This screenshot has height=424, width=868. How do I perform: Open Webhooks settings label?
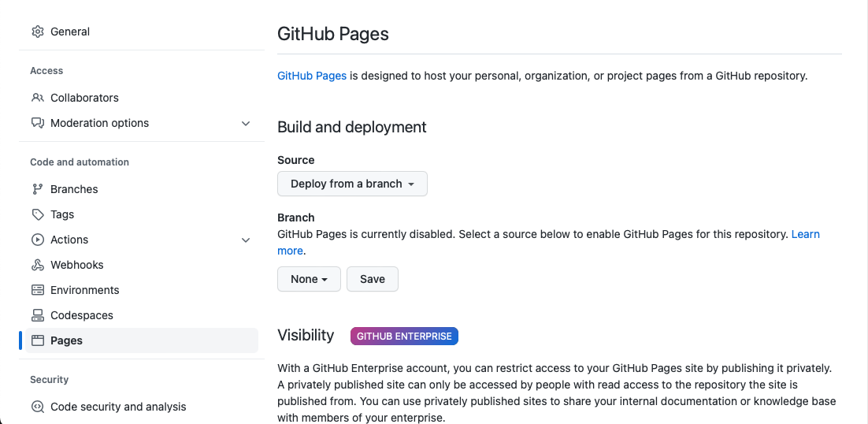click(x=77, y=265)
